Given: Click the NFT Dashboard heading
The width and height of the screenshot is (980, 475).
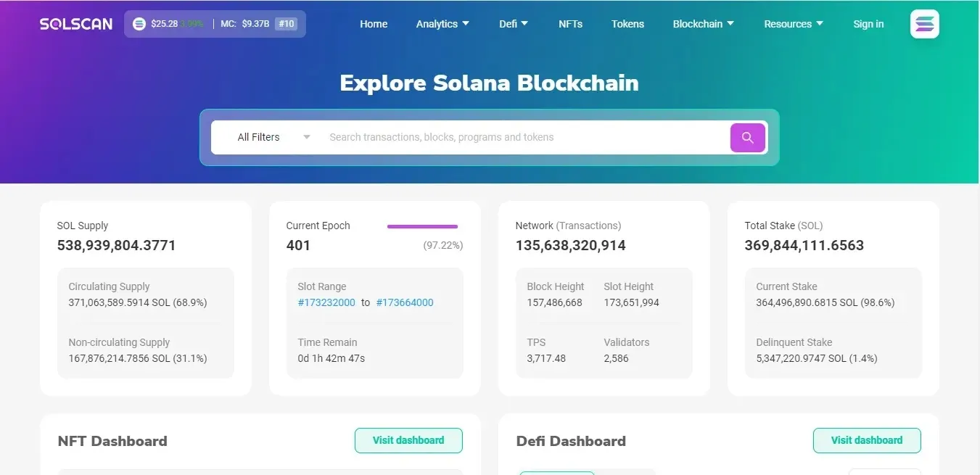Looking at the screenshot, I should coord(112,441).
